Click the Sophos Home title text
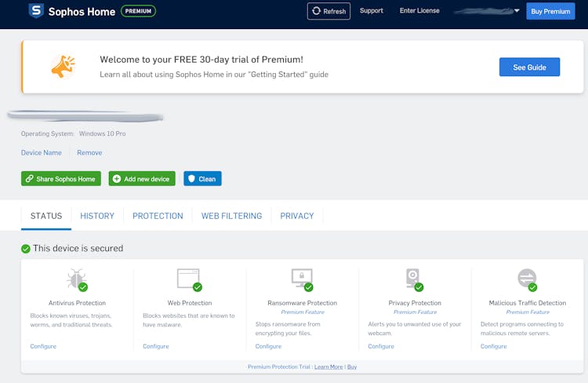Viewport: 588px width, 383px height. point(82,12)
